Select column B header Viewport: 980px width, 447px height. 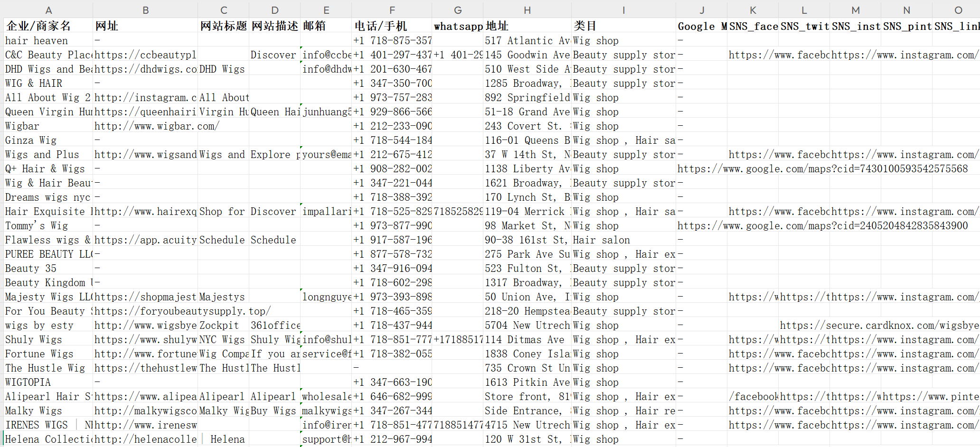click(145, 10)
